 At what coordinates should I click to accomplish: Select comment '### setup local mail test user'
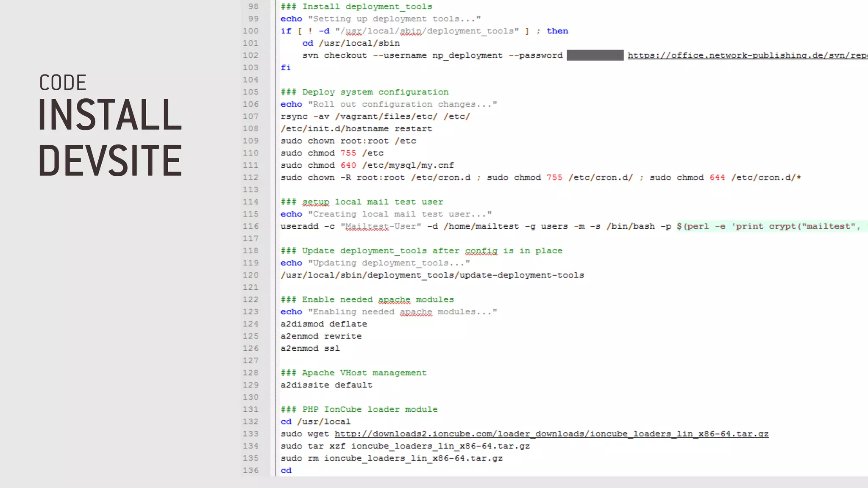pyautogui.click(x=362, y=202)
